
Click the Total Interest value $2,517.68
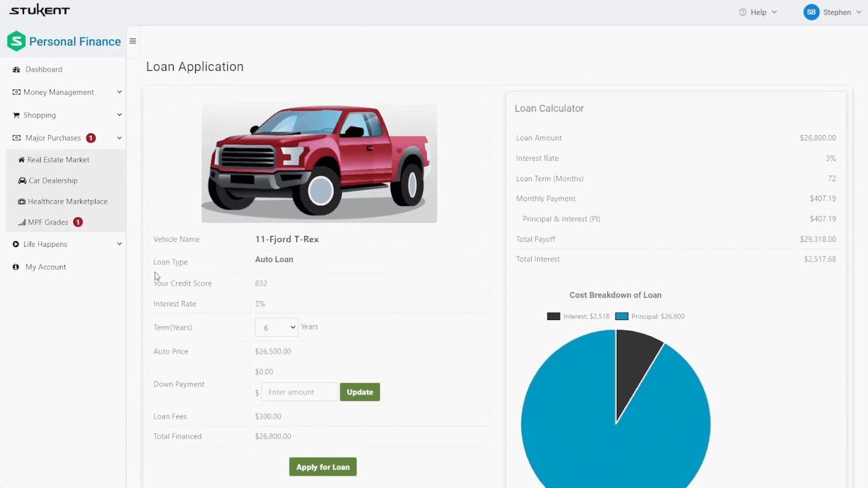click(820, 259)
